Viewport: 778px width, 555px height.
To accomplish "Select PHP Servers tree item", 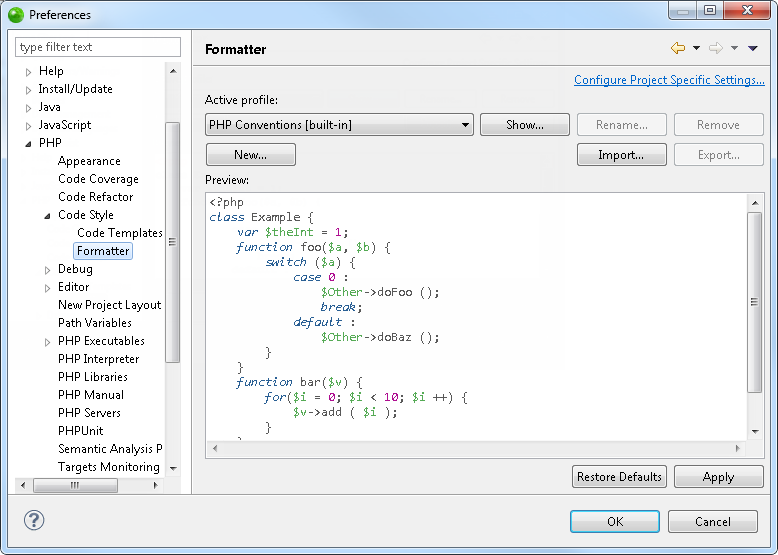I will coord(89,412).
